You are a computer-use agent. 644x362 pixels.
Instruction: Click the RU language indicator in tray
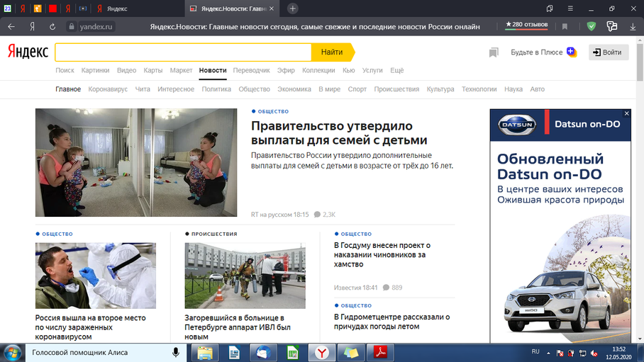535,352
